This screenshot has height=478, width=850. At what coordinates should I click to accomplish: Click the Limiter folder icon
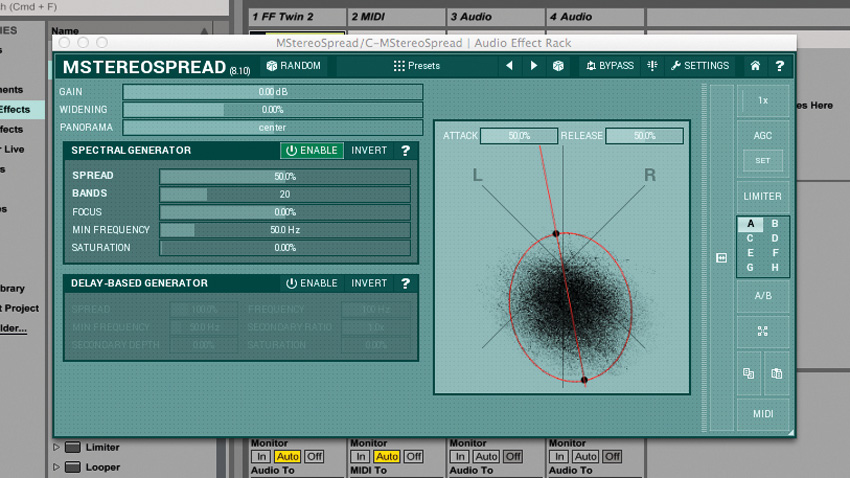click(73, 448)
